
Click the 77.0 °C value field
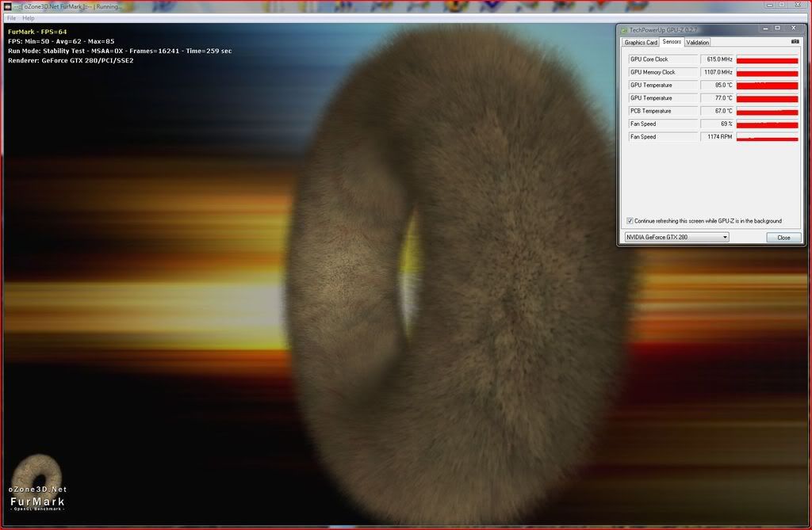(717, 98)
